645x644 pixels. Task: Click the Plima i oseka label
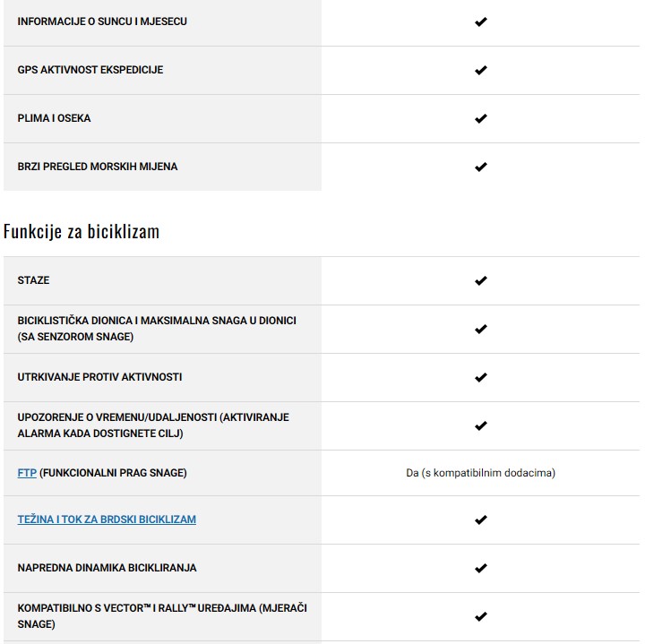[x=54, y=118]
